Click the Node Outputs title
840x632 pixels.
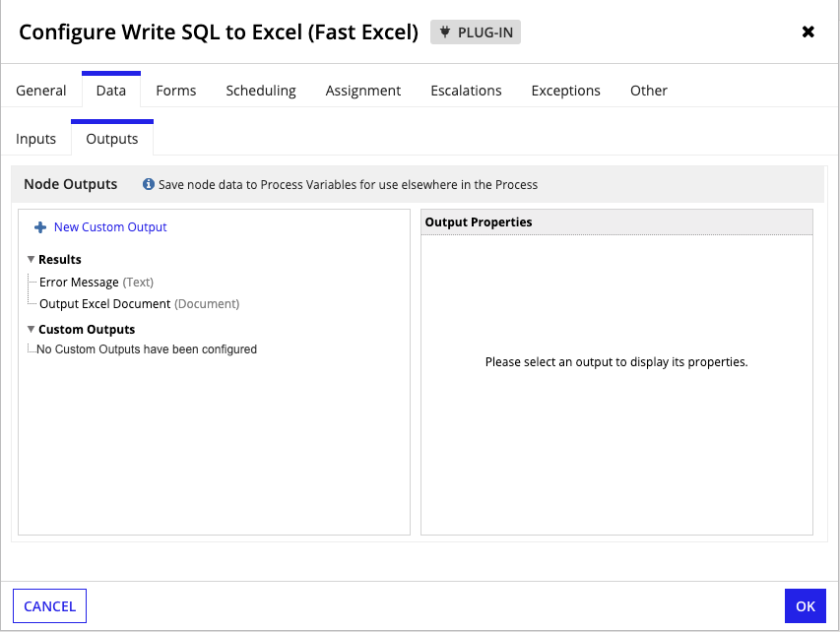[x=71, y=184]
